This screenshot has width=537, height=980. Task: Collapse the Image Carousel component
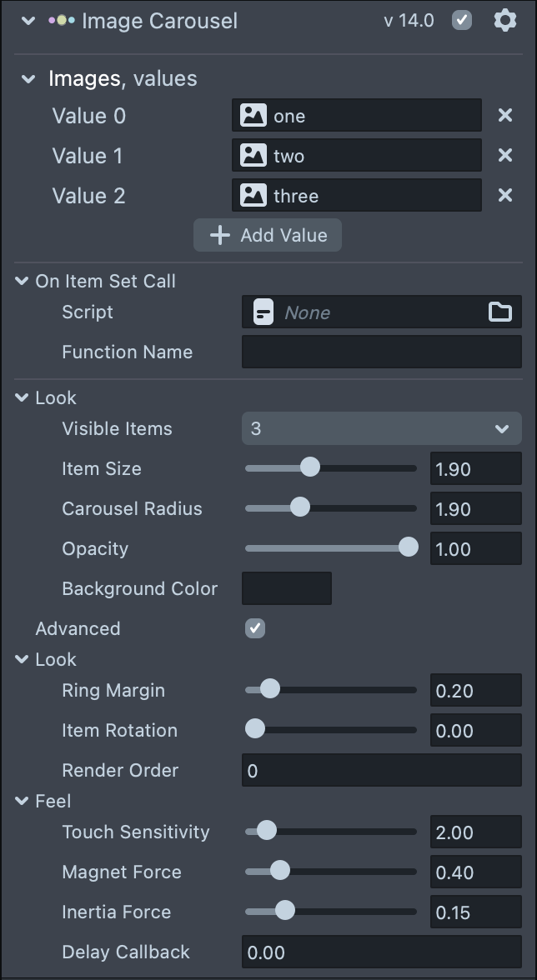[29, 21]
